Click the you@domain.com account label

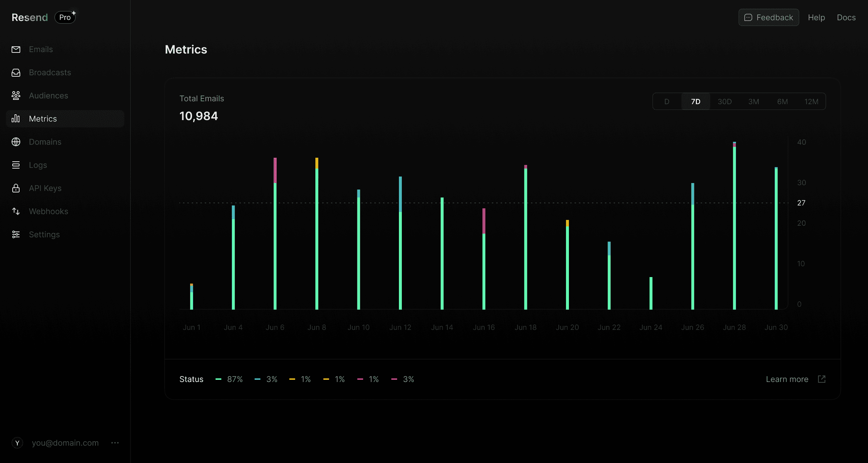click(x=65, y=443)
